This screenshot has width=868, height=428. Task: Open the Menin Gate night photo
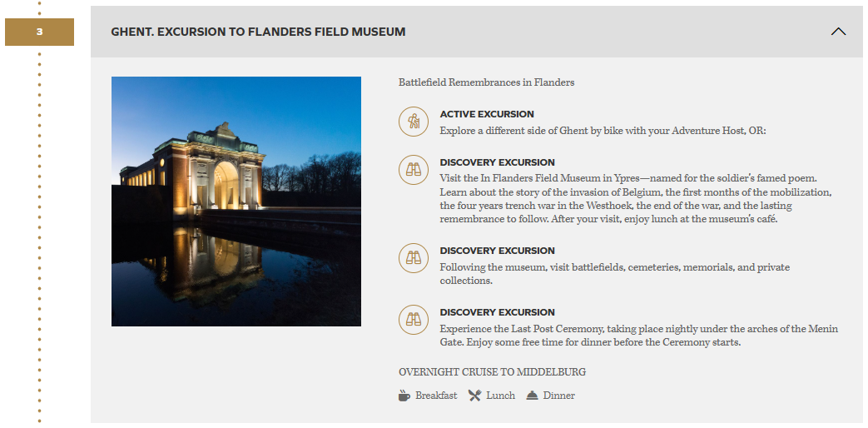pyautogui.click(x=236, y=202)
